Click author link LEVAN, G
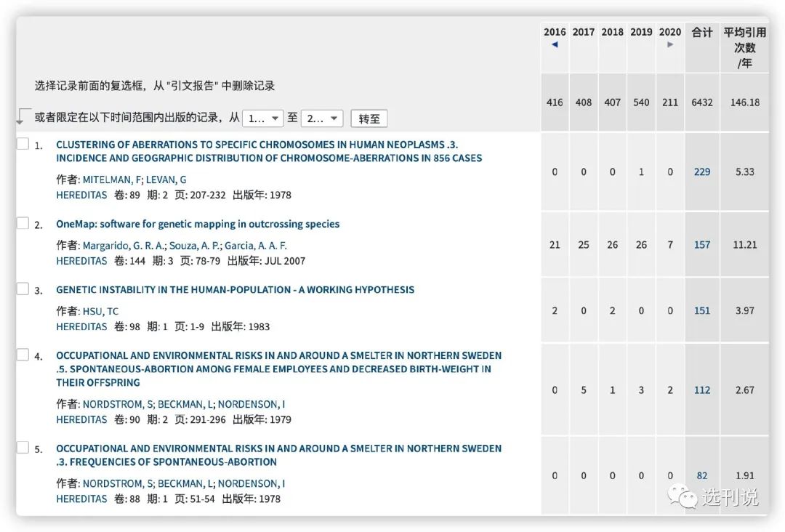Screen dimensions: 785x532 tap(166, 180)
